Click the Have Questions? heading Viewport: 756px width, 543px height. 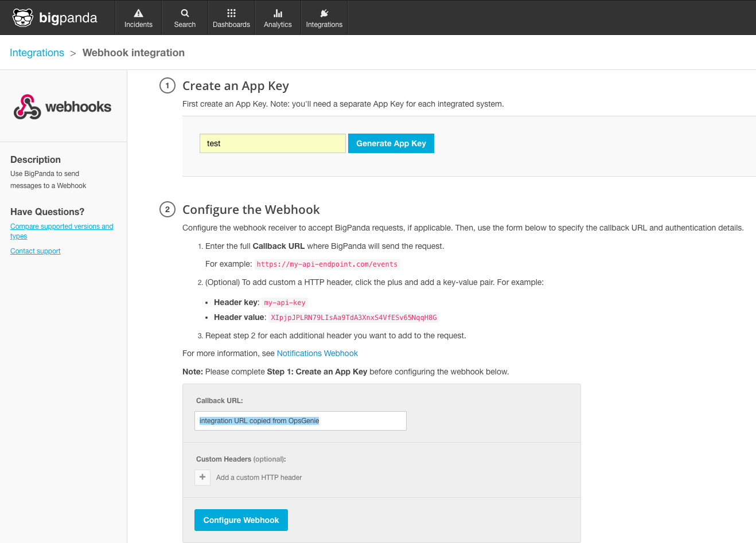[47, 212]
